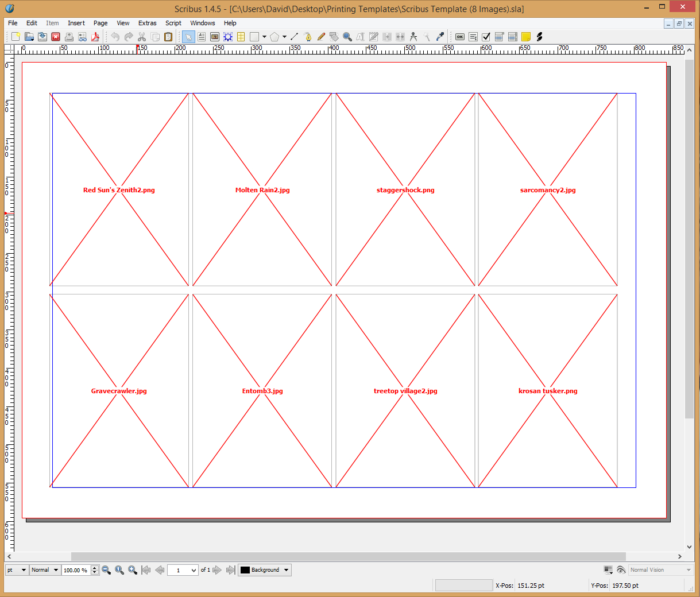700x597 pixels.
Task: Activate the Zoom magnifier tool
Action: coord(347,37)
